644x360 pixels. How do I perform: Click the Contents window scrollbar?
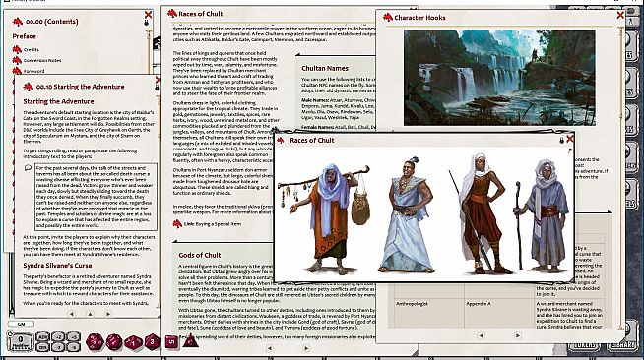coord(150,51)
